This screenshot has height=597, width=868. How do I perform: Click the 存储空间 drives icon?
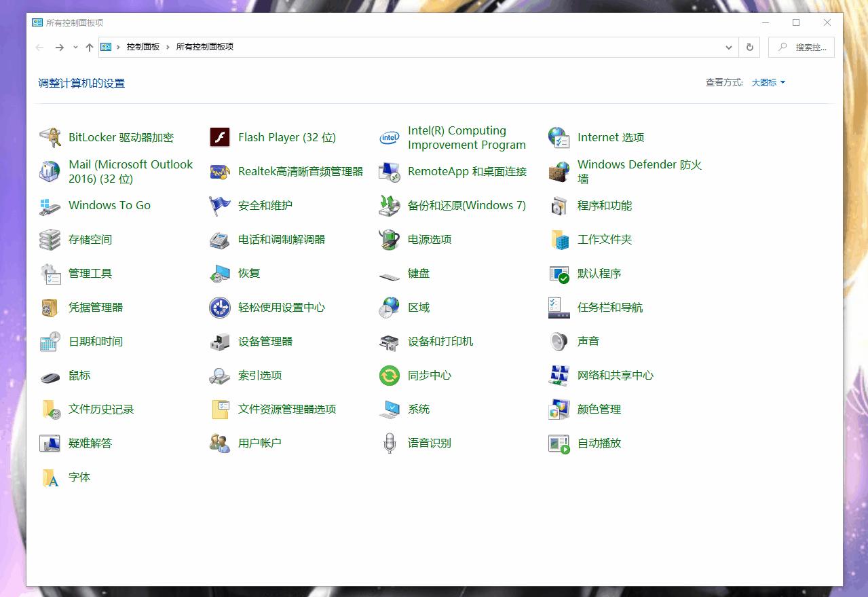coord(50,240)
